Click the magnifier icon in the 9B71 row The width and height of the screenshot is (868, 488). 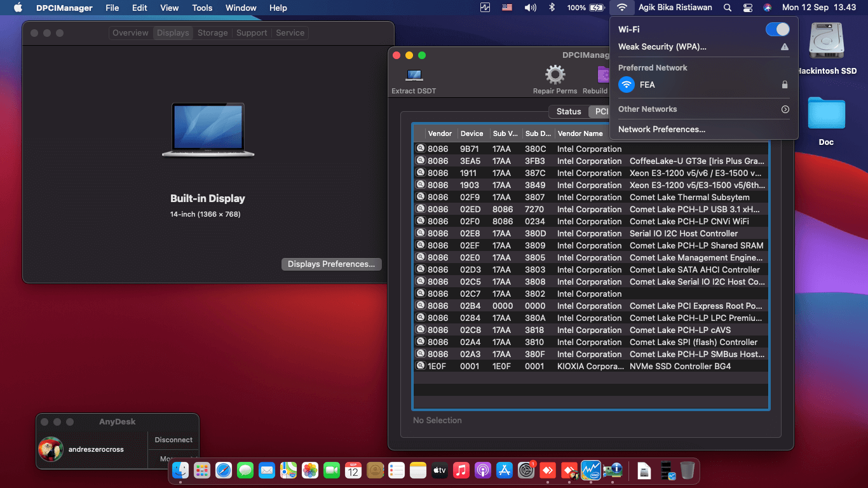click(420, 149)
